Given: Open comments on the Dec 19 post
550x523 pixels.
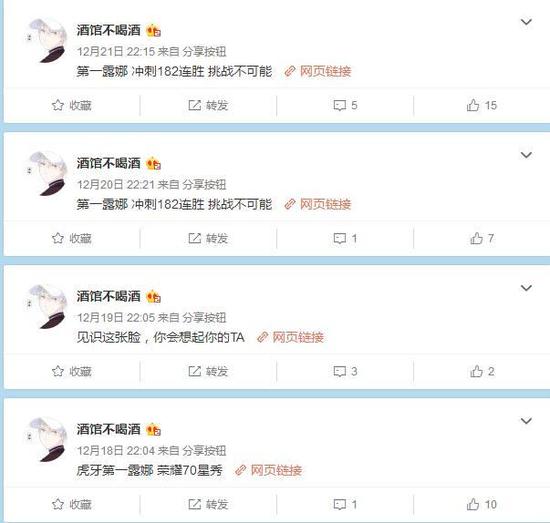Looking at the screenshot, I should pos(345,371).
